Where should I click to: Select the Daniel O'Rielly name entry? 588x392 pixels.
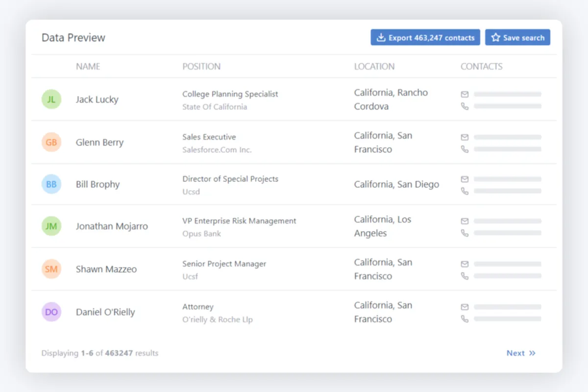click(x=105, y=312)
